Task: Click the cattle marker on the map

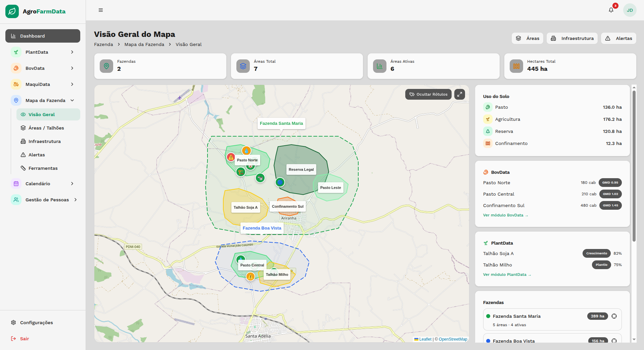Action: [x=260, y=178]
